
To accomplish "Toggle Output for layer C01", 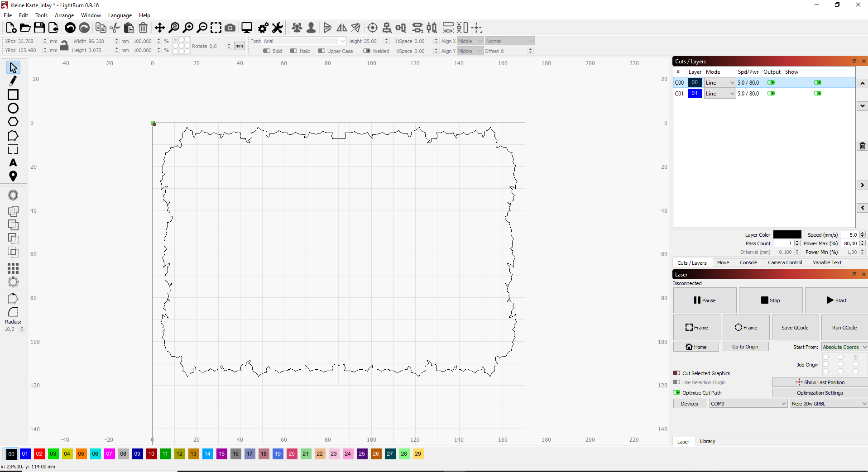I will click(x=771, y=93).
